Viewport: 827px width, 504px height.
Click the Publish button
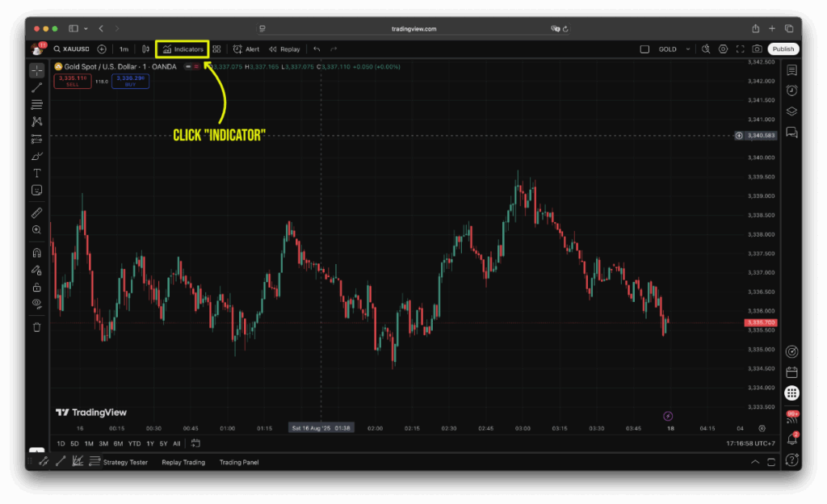(x=783, y=49)
